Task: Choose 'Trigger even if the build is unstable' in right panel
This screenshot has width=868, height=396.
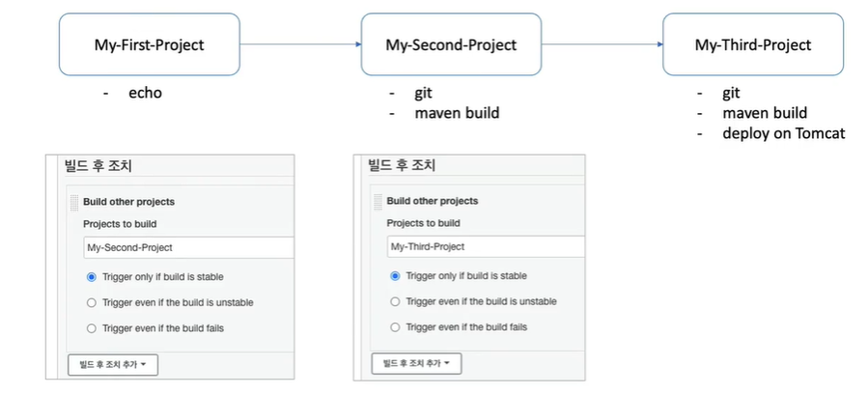Action: 395,302
